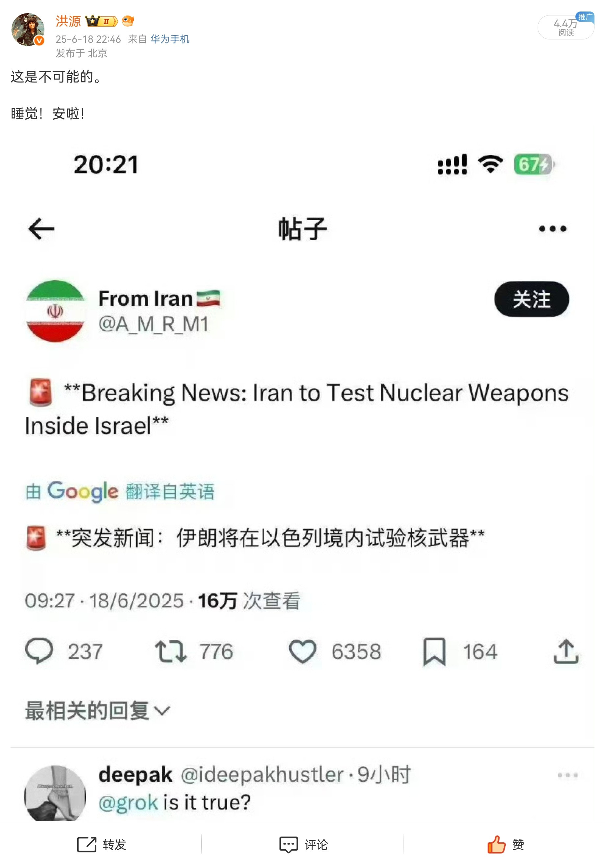This screenshot has width=605, height=868.
Task: Open From Iran profile picture
Action: click(x=56, y=311)
